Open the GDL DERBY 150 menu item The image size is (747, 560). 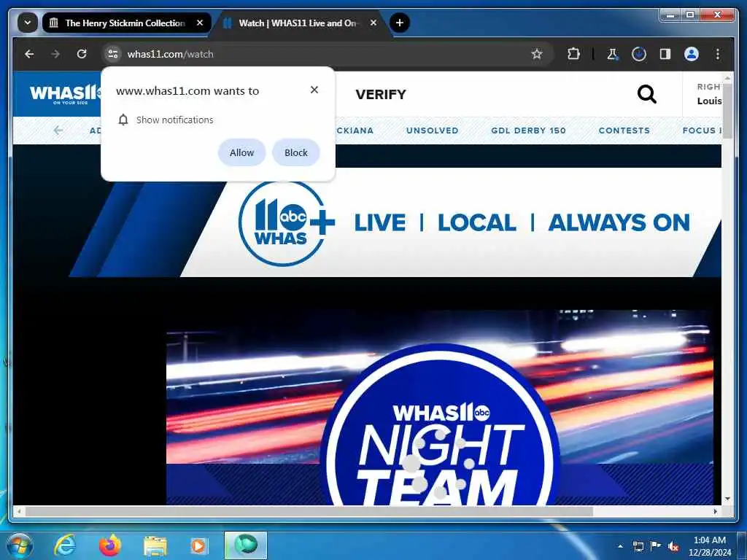pos(528,131)
